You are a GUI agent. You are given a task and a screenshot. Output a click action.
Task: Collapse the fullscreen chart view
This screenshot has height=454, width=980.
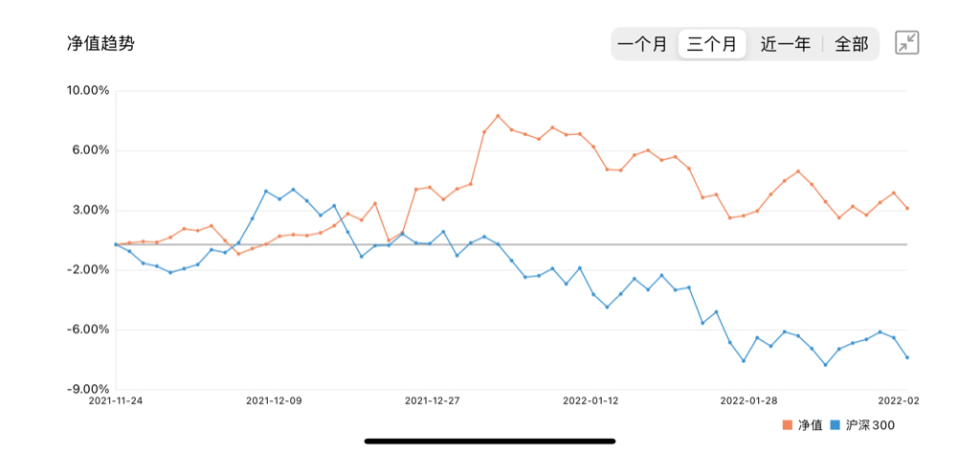(x=906, y=43)
